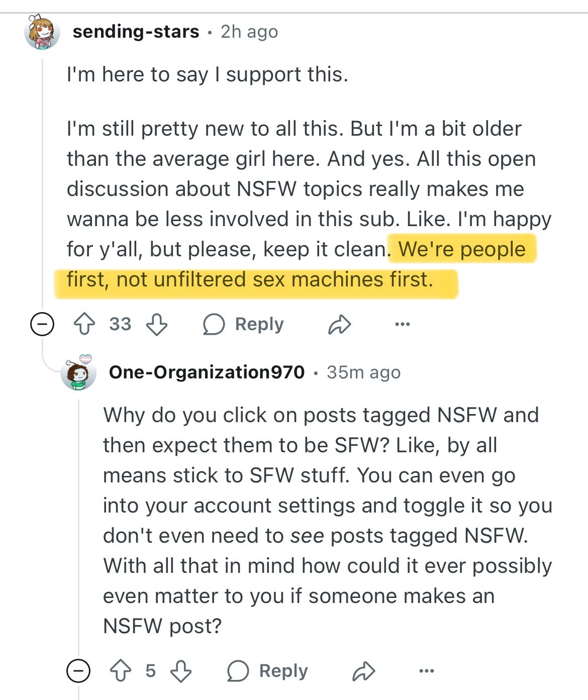Screen dimensions: 588x700
Task: Downvote the sending-stars comment
Action: click(156, 324)
